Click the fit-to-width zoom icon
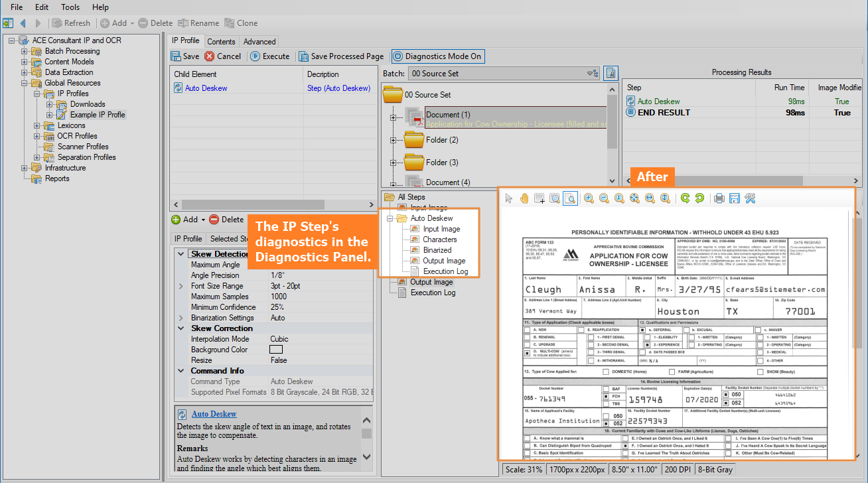 click(x=650, y=198)
